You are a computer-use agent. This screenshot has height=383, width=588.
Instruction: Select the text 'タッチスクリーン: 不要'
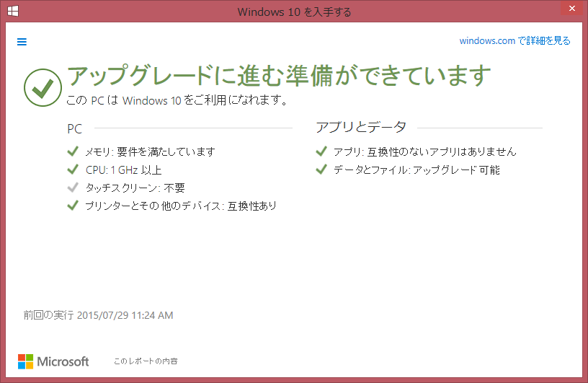[x=135, y=188]
